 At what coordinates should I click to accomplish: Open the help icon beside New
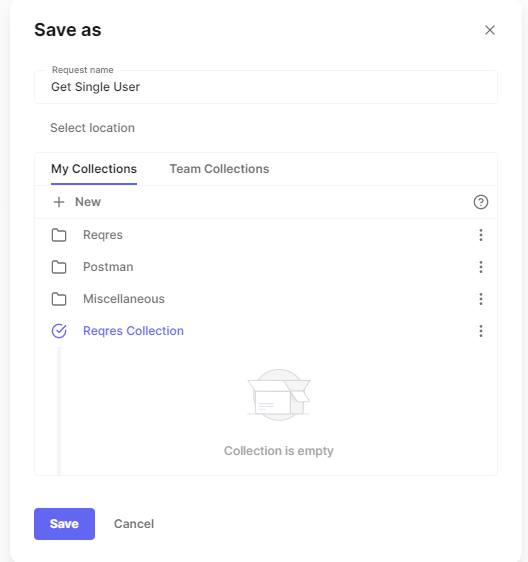[x=481, y=202]
